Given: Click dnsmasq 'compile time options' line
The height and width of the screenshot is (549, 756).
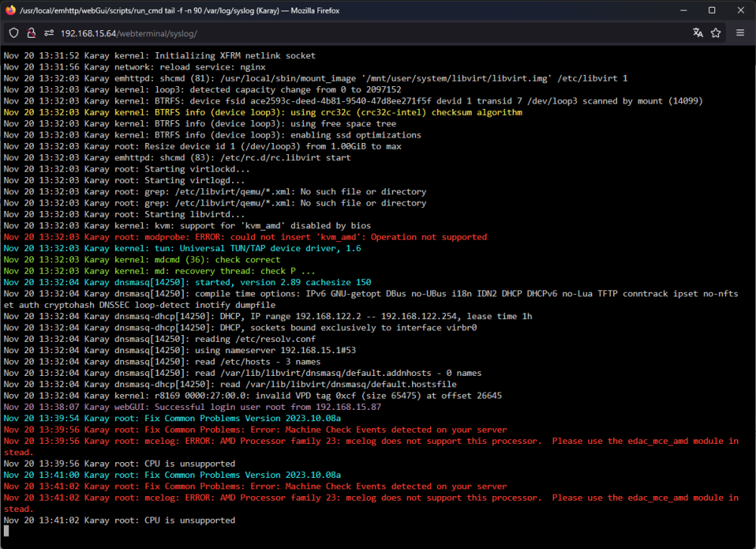Looking at the screenshot, I should tap(370, 299).
